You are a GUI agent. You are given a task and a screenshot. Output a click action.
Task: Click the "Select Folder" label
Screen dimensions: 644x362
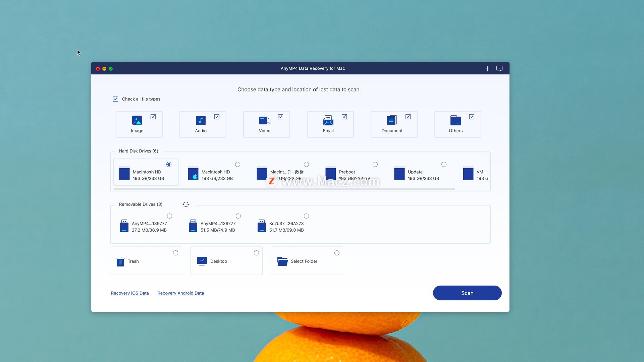pos(304,261)
